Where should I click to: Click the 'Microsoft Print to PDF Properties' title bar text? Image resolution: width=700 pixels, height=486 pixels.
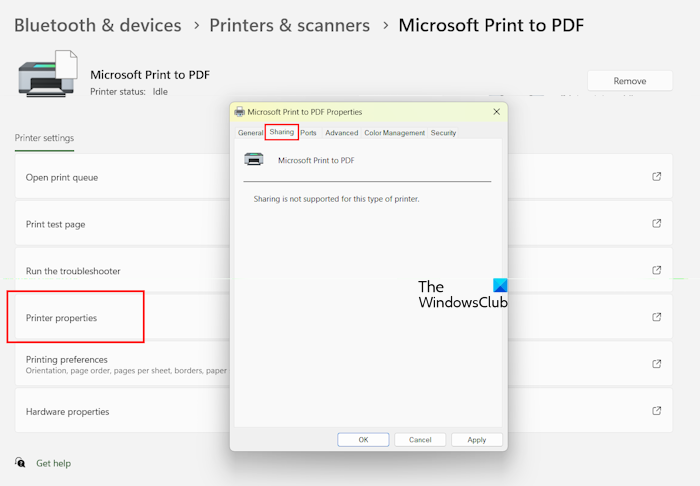point(305,112)
